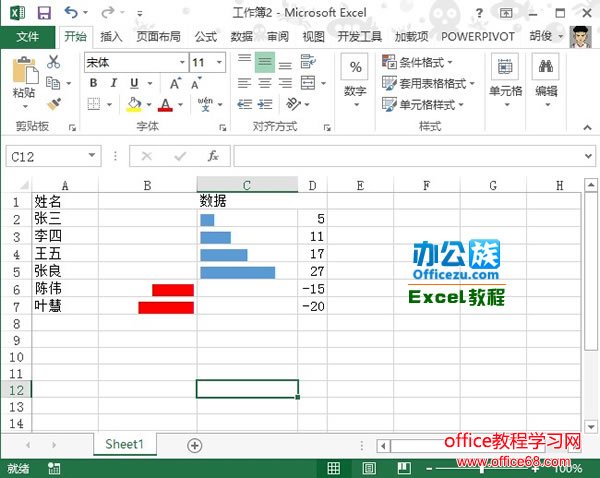
Task: Switch to the 页面布局 tab
Action: pyautogui.click(x=158, y=37)
